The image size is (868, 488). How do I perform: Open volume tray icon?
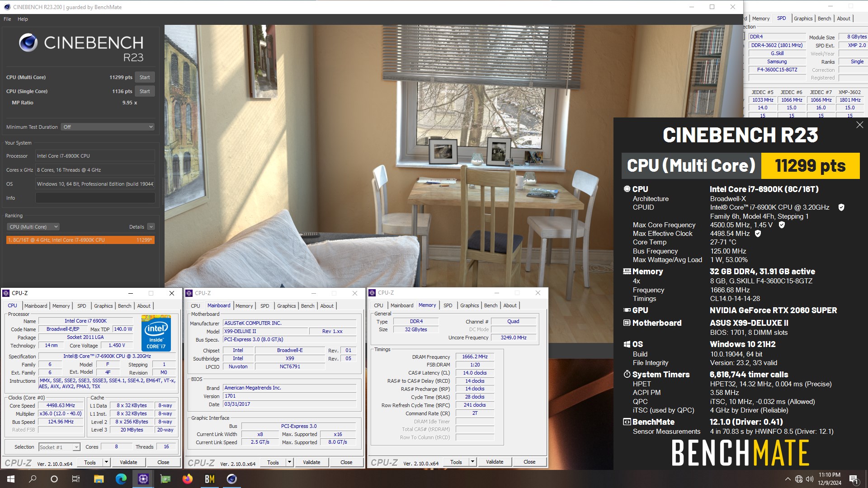tap(809, 479)
